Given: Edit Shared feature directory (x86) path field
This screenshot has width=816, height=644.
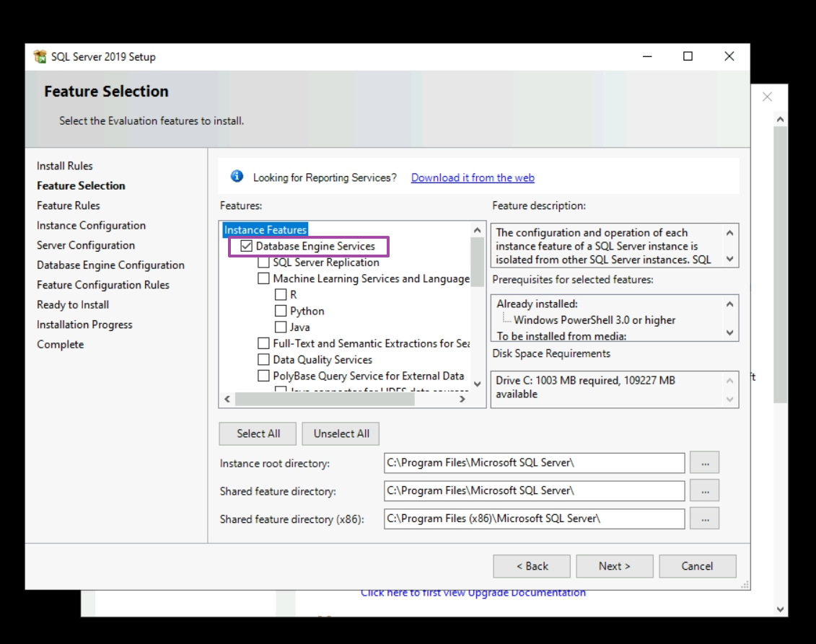Looking at the screenshot, I should [535, 519].
